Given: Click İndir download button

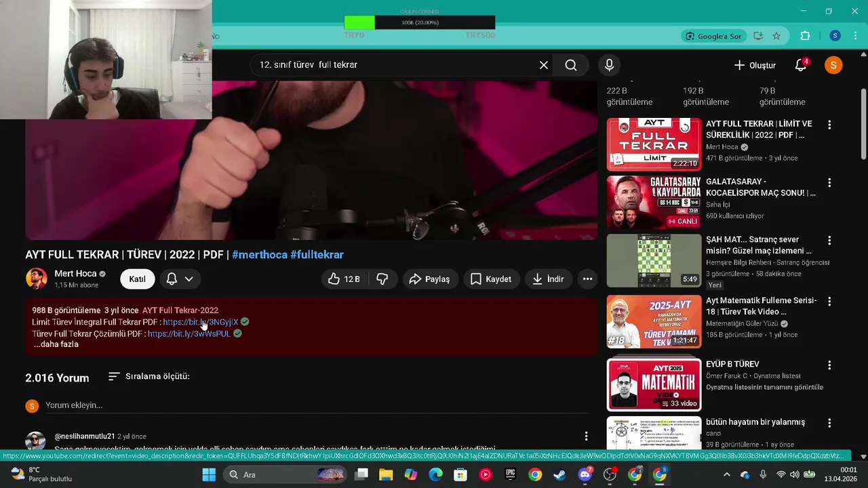Looking at the screenshot, I should (x=548, y=279).
